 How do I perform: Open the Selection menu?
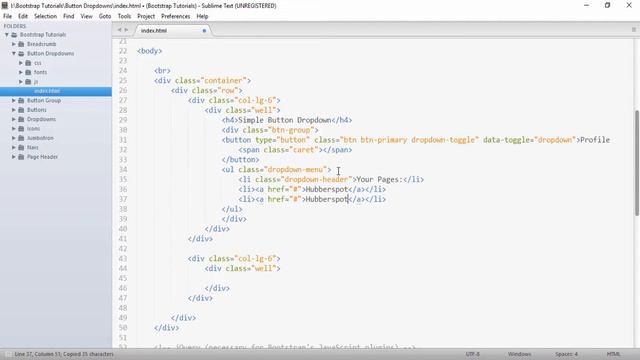click(x=45, y=16)
